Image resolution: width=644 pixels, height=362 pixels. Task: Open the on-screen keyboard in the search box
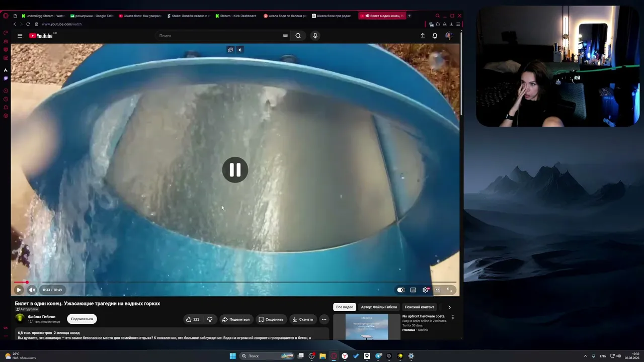click(285, 36)
